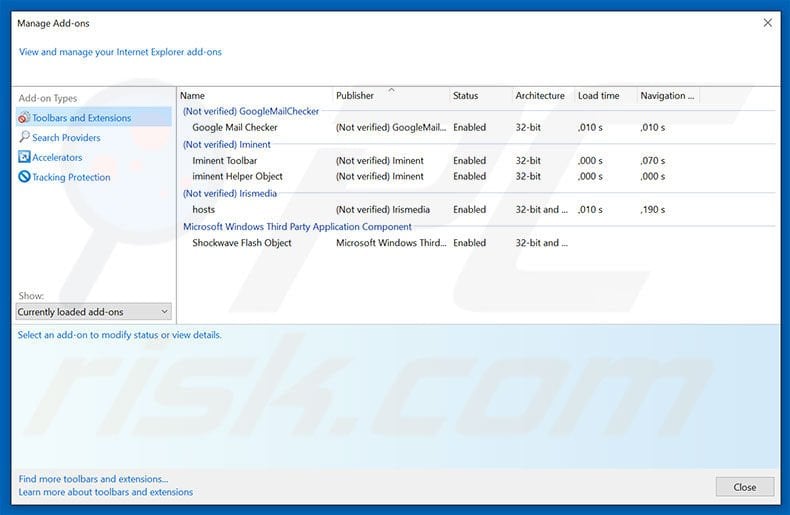Click the Close button
The height and width of the screenshot is (515, 790).
pos(745,487)
